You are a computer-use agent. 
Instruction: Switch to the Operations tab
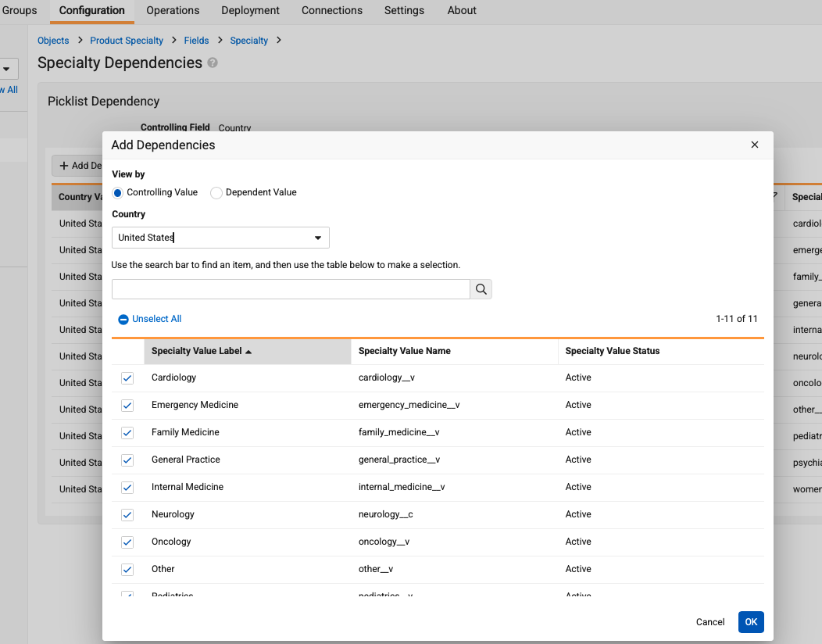(x=173, y=10)
